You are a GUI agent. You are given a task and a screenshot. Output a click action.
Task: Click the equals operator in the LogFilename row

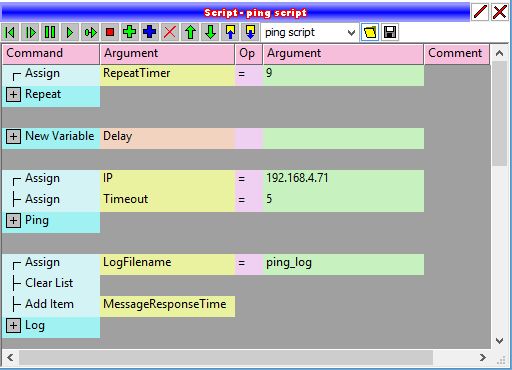tap(249, 264)
